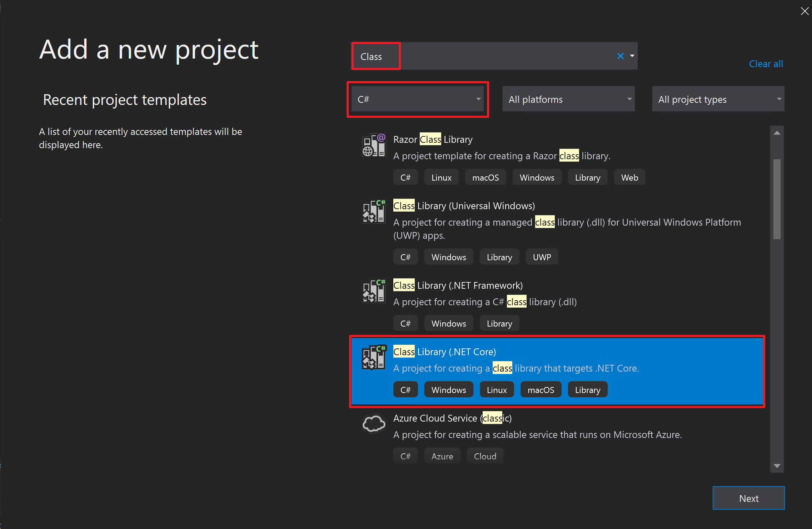Image resolution: width=812 pixels, height=529 pixels.
Task: Click the Class Library (Universal Windows) icon
Action: [374, 212]
